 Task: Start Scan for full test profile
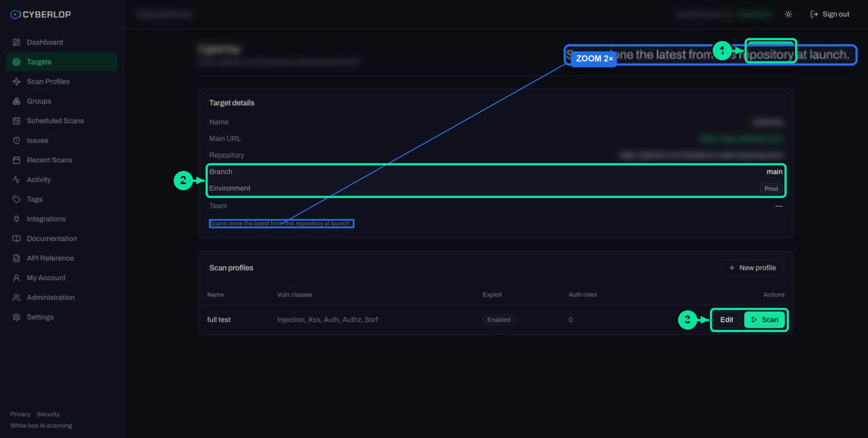point(764,319)
